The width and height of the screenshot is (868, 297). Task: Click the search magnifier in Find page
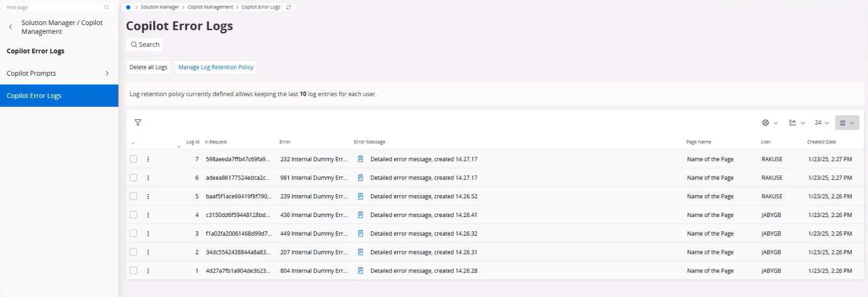[106, 7]
